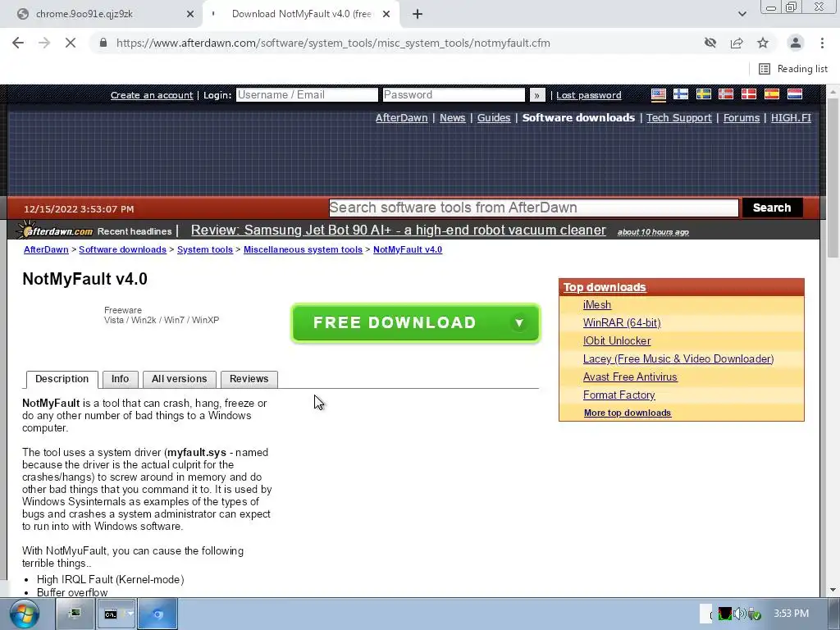
Task: Select the Danish flag language icon
Action: [748, 94]
